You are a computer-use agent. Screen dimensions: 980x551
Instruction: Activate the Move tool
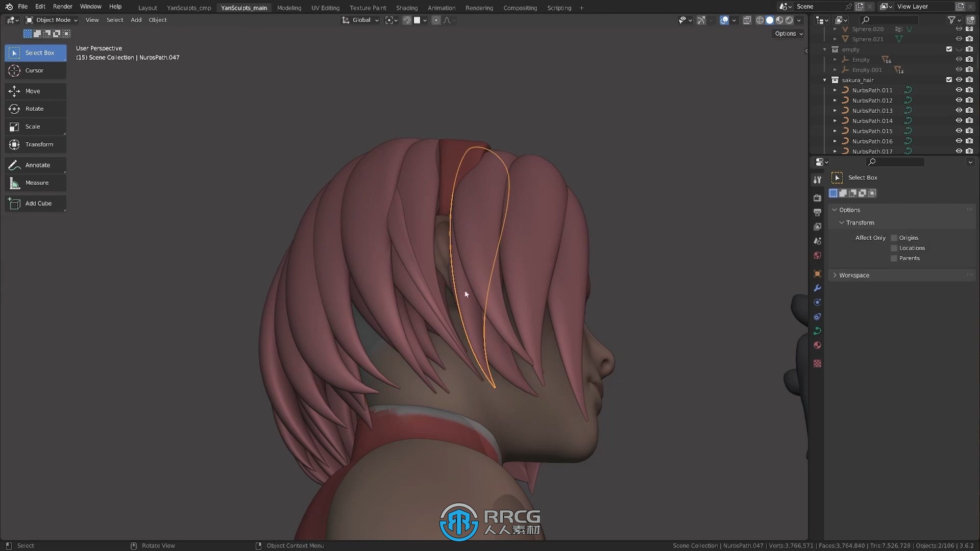click(35, 91)
